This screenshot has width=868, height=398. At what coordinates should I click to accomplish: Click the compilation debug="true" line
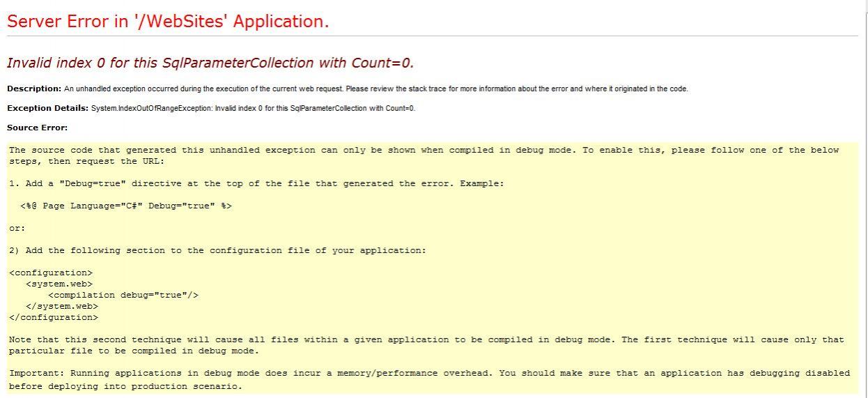pos(123,295)
